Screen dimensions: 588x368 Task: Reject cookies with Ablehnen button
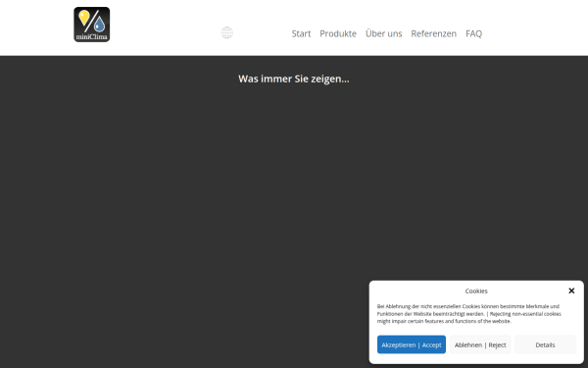(x=480, y=344)
